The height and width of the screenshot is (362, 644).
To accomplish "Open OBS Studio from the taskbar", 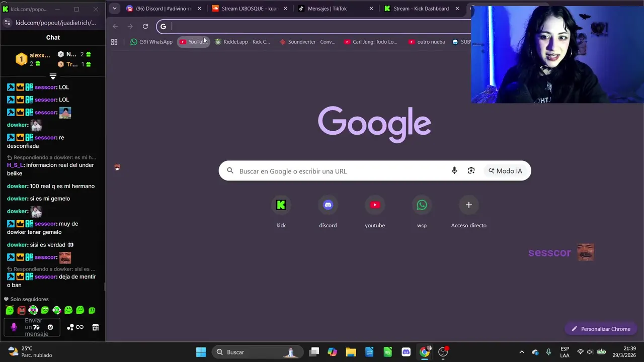I will (x=443, y=352).
